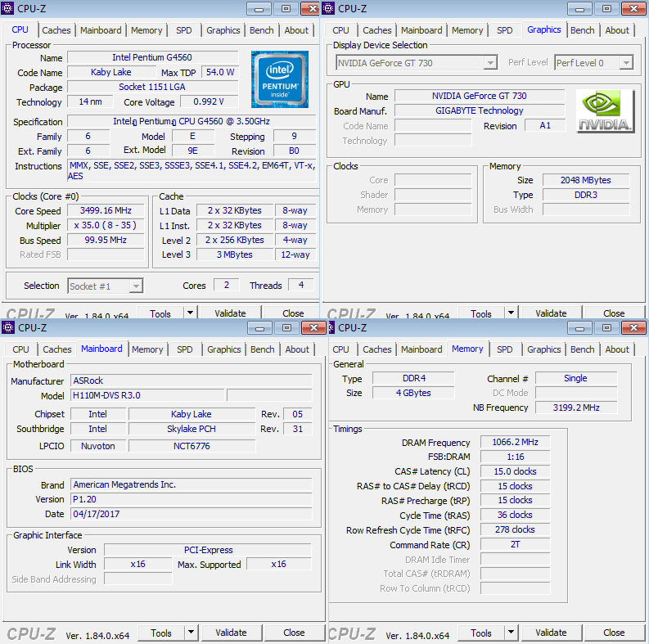Click Tools button in CPU window
The image size is (649, 644).
(160, 313)
